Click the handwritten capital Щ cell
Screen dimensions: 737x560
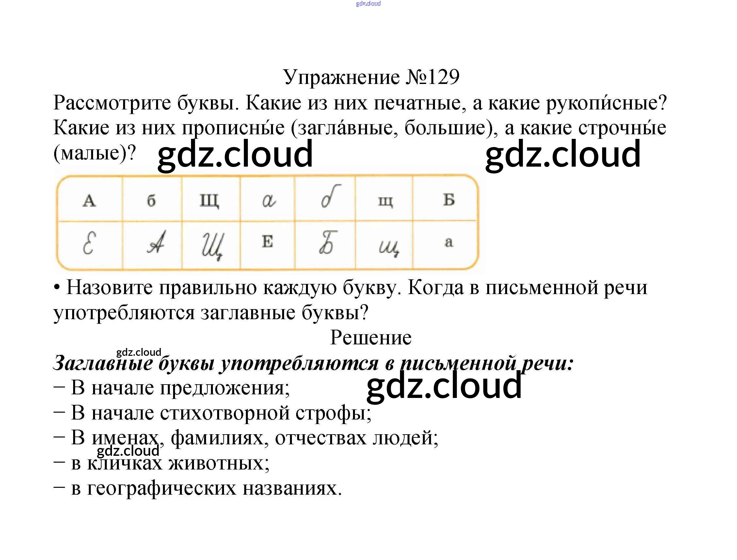tap(213, 246)
